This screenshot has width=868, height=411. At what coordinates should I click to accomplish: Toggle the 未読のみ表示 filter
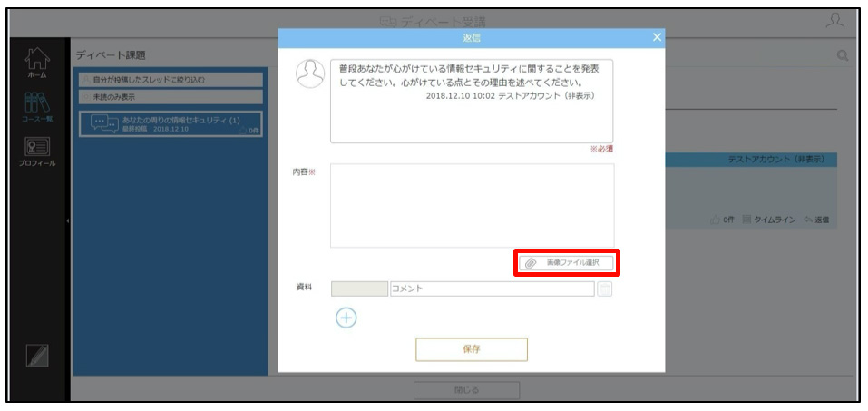click(x=171, y=96)
